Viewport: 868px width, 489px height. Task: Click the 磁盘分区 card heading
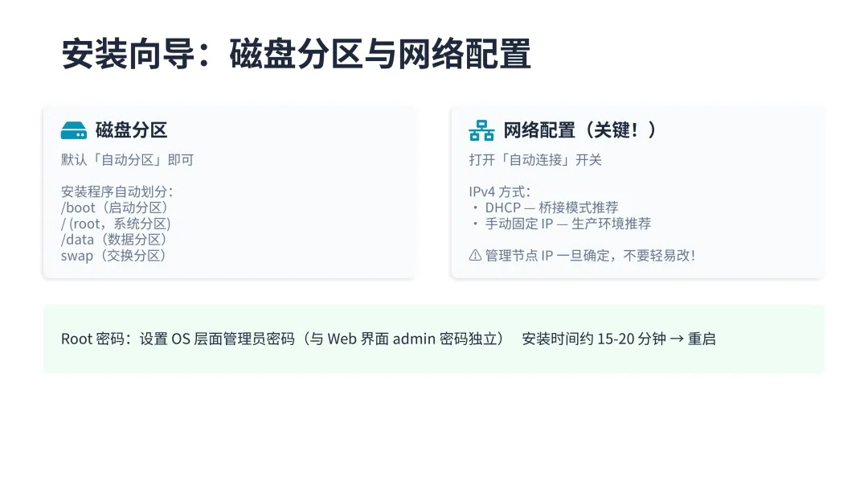coord(131,130)
